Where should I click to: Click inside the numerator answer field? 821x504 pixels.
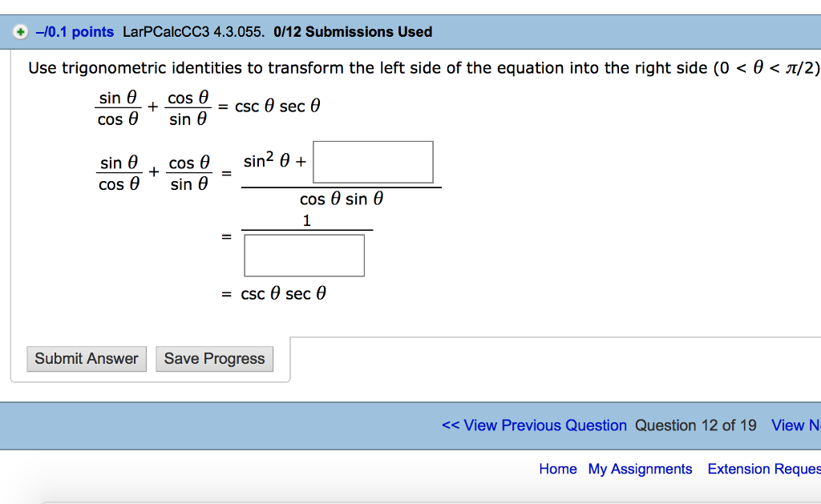click(373, 161)
